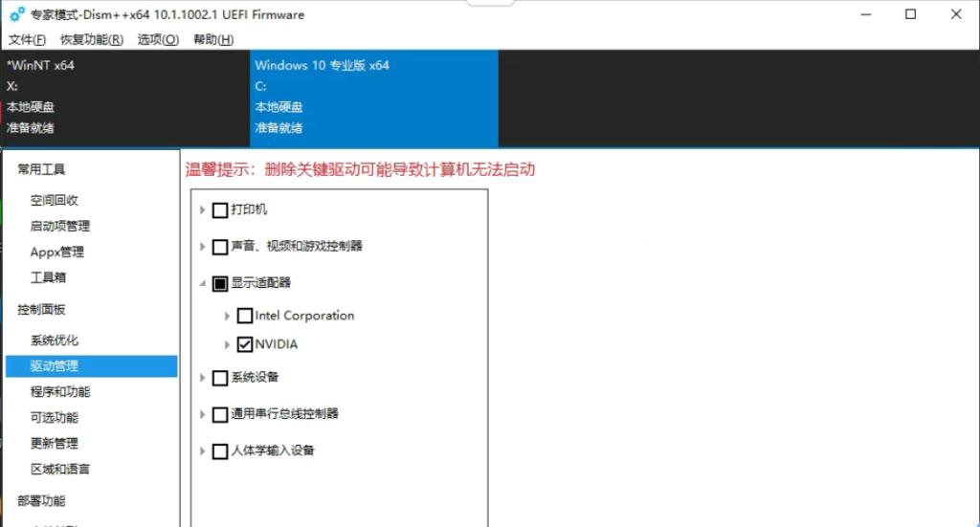Click the Dism++ gear icon in title bar
980x527 pixels.
[x=17, y=14]
